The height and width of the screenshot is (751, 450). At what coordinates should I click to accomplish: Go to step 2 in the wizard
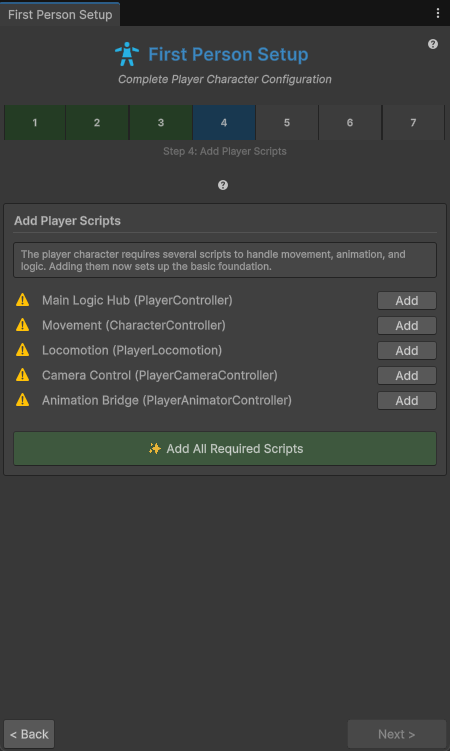pyautogui.click(x=97, y=123)
